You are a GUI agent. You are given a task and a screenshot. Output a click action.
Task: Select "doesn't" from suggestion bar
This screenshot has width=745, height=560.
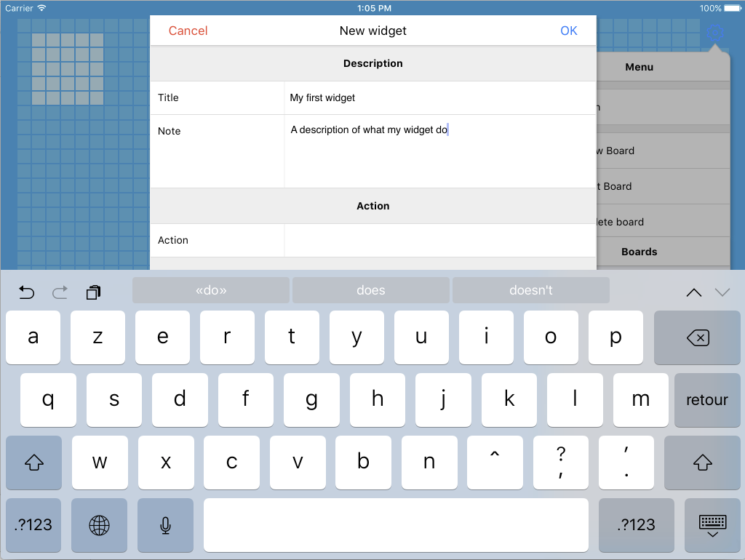click(530, 290)
